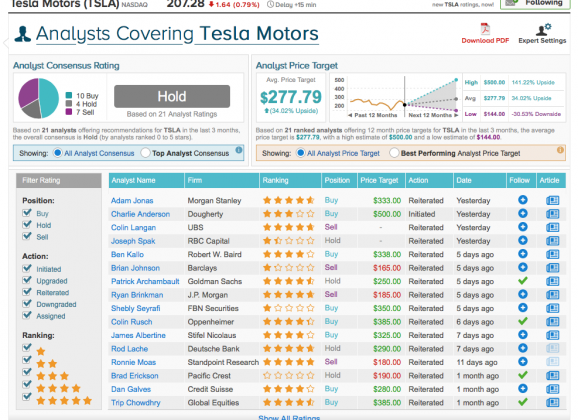Click the Hold consensus badge
Viewport: 578px width, 420px height.
(172, 96)
